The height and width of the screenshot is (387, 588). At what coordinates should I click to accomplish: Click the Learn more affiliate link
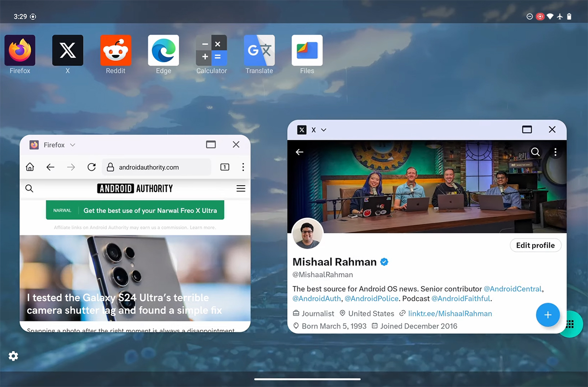(x=203, y=228)
